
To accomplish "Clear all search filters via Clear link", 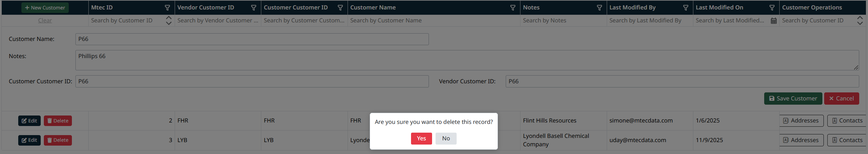I will tap(45, 20).
